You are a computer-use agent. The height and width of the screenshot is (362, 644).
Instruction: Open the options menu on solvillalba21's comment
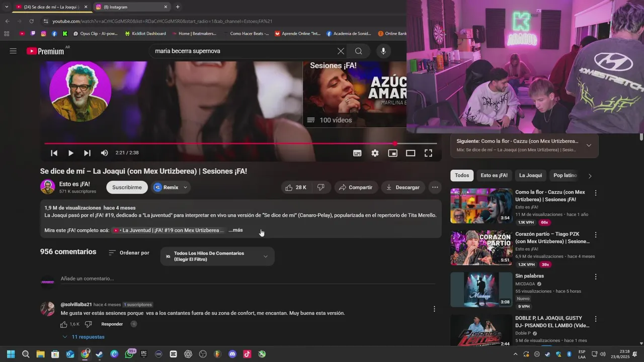tap(434, 309)
